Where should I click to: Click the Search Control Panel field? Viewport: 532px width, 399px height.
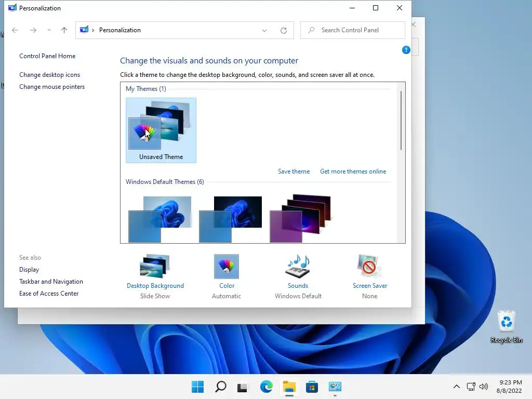pyautogui.click(x=353, y=30)
